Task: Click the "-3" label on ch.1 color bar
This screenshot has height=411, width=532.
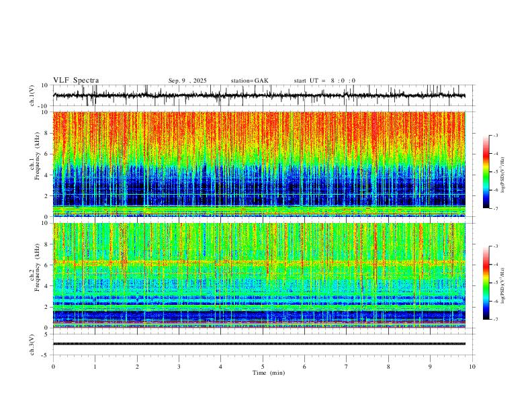Action: (496, 135)
